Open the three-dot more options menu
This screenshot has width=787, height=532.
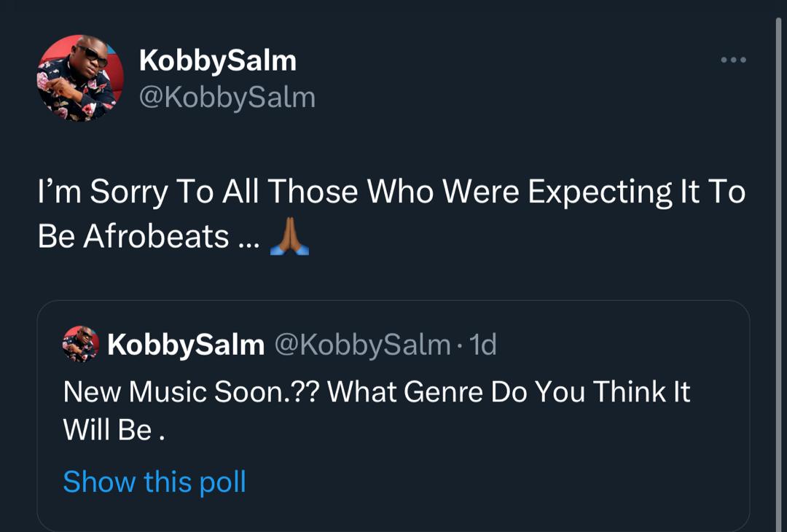(733, 60)
